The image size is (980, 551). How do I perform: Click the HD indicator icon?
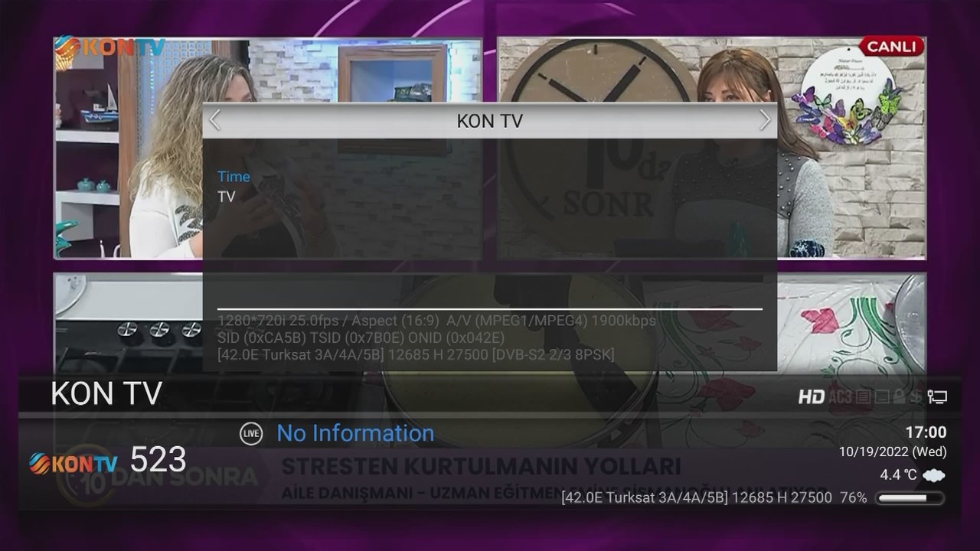[x=812, y=396]
